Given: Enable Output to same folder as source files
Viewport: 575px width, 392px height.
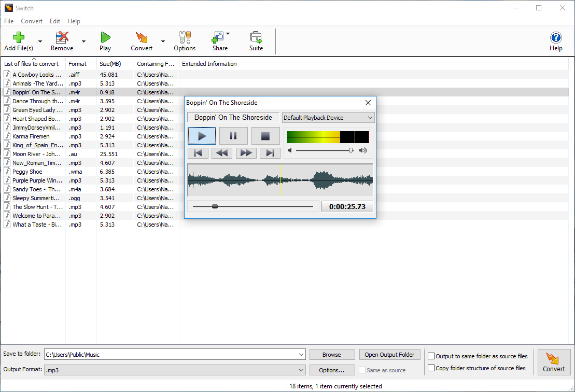Looking at the screenshot, I should coord(431,356).
